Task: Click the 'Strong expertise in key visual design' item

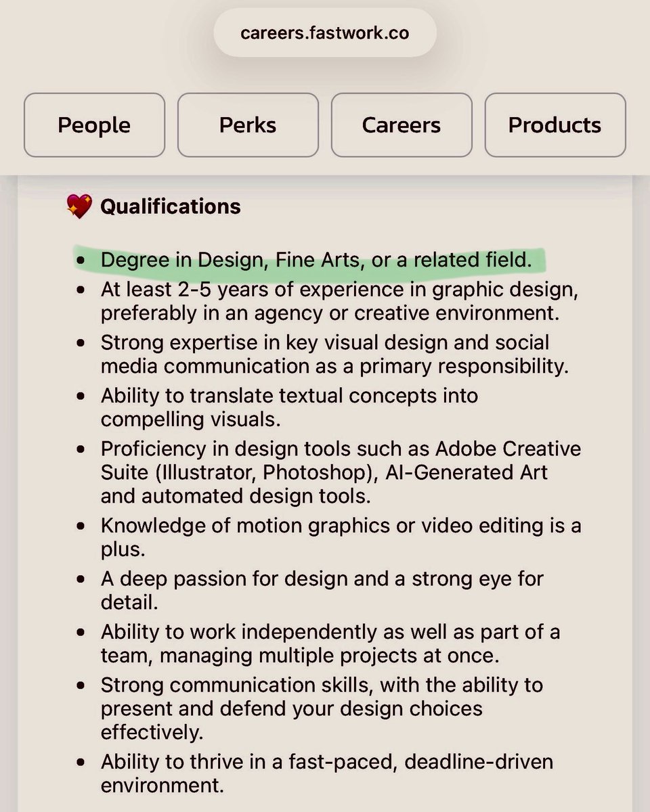Action: (x=335, y=354)
